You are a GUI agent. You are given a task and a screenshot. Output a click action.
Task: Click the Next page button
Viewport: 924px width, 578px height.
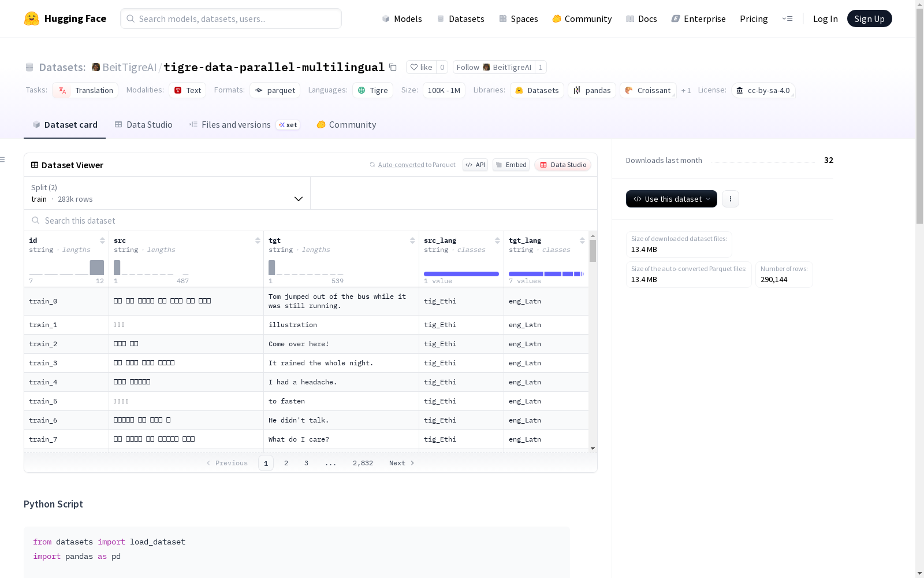pos(402,463)
